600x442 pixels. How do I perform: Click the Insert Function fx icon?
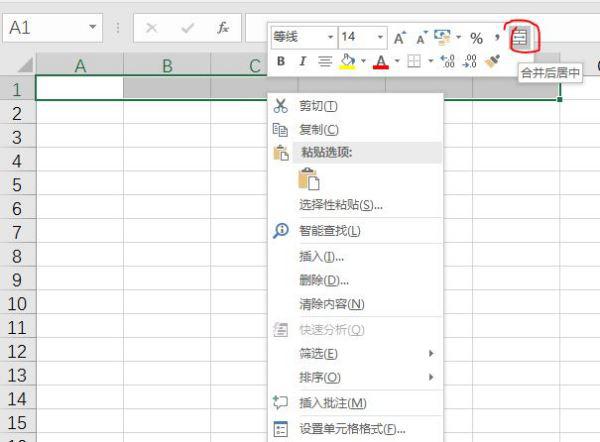[x=223, y=28]
